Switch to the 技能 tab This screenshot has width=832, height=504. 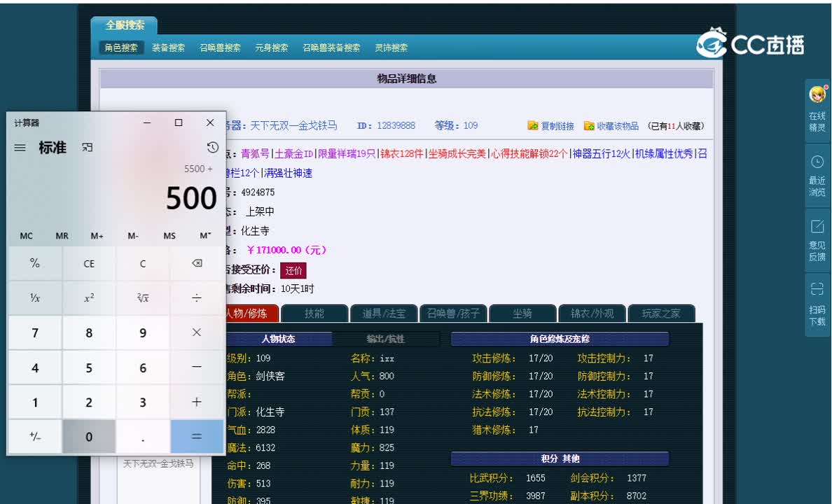pyautogui.click(x=314, y=314)
